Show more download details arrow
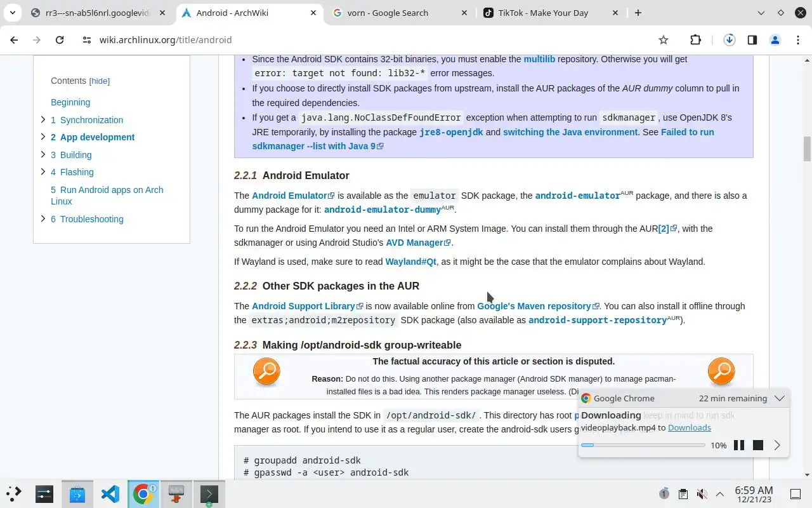The image size is (812, 508). tap(777, 445)
